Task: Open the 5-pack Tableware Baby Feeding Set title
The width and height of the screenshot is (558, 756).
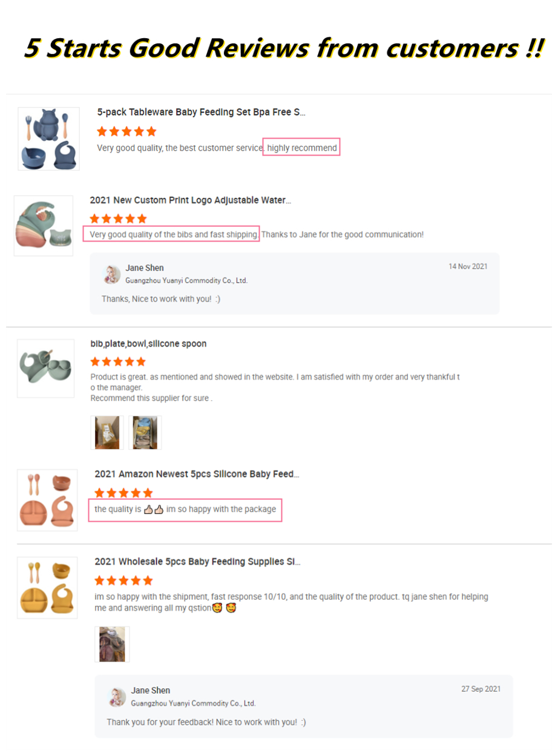Action: [201, 112]
